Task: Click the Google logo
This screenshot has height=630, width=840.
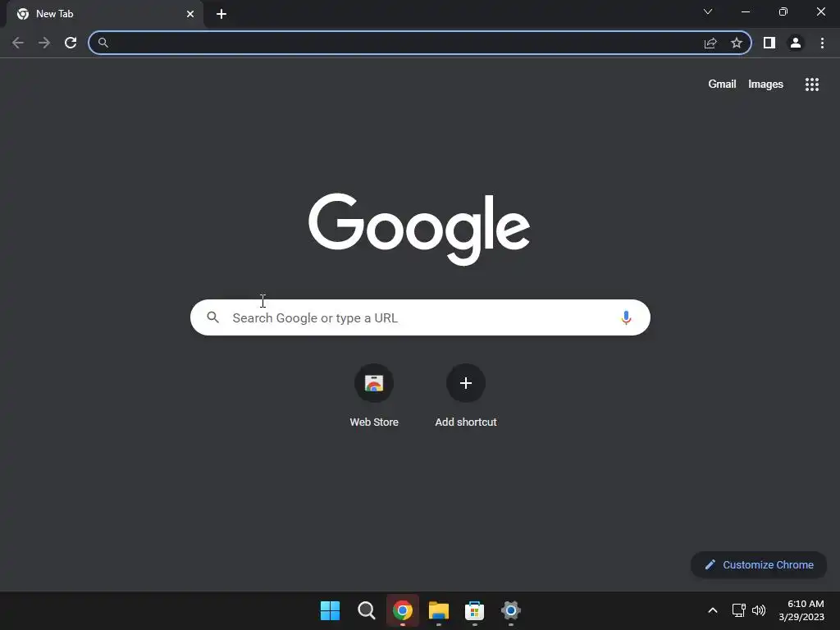Action: (x=419, y=230)
